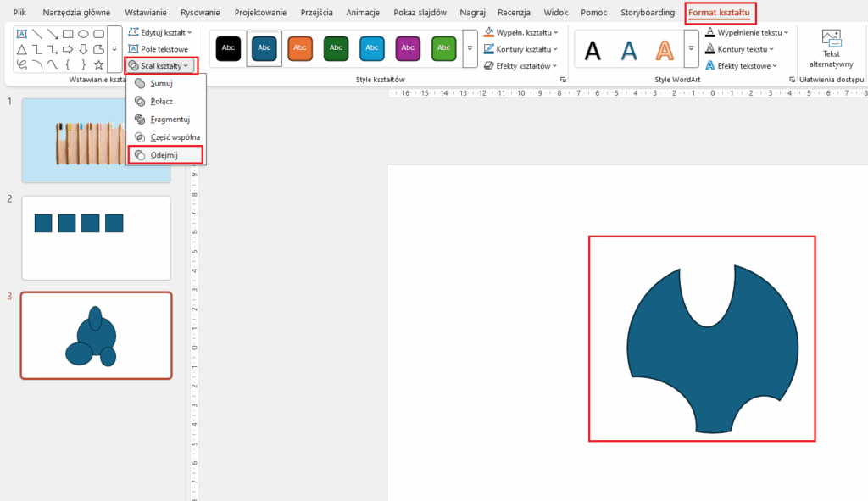Open the Animacje ribbon tab

(x=363, y=13)
